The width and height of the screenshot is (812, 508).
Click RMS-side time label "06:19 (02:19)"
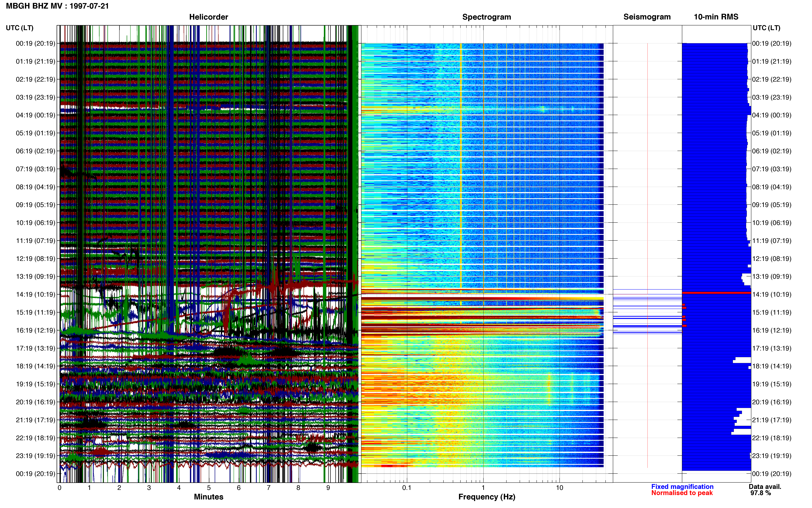pos(772,151)
